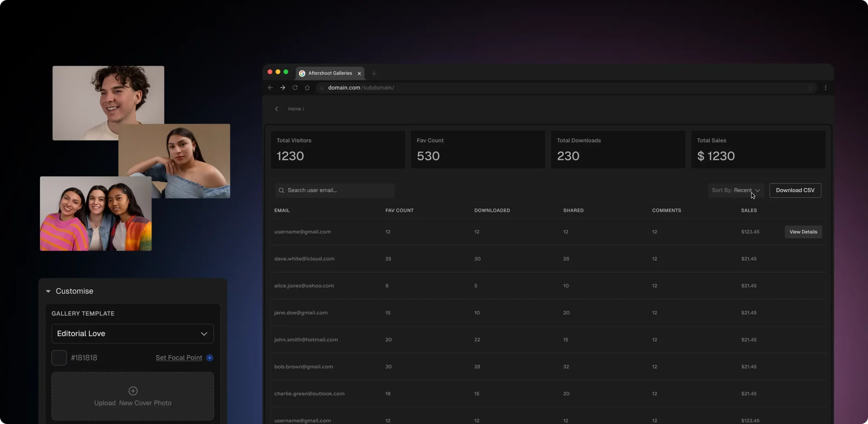Click the Download CSV button
868x424 pixels.
[795, 190]
